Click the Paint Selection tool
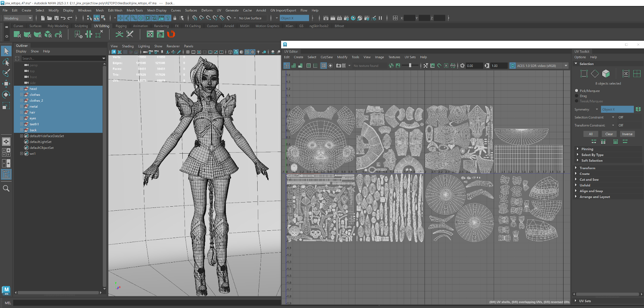The image size is (644, 308). click(x=6, y=73)
